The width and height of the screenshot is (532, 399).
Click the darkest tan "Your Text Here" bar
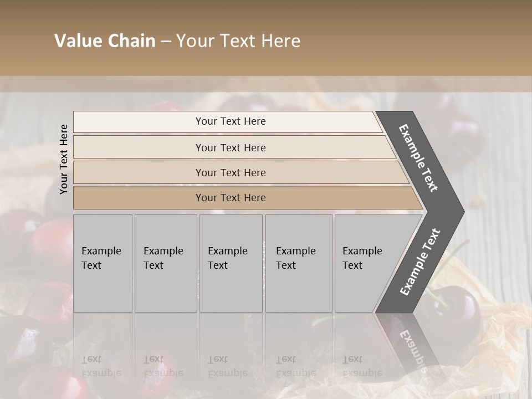[231, 197]
